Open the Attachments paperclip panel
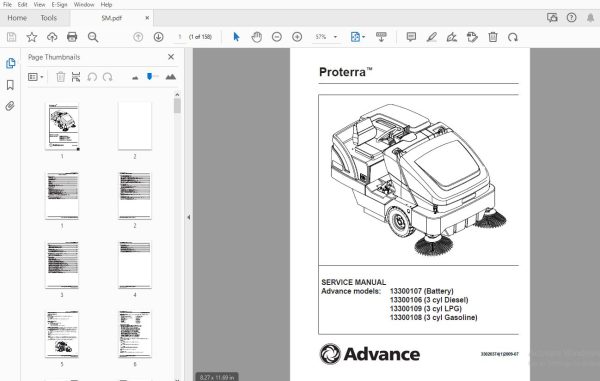 10,106
